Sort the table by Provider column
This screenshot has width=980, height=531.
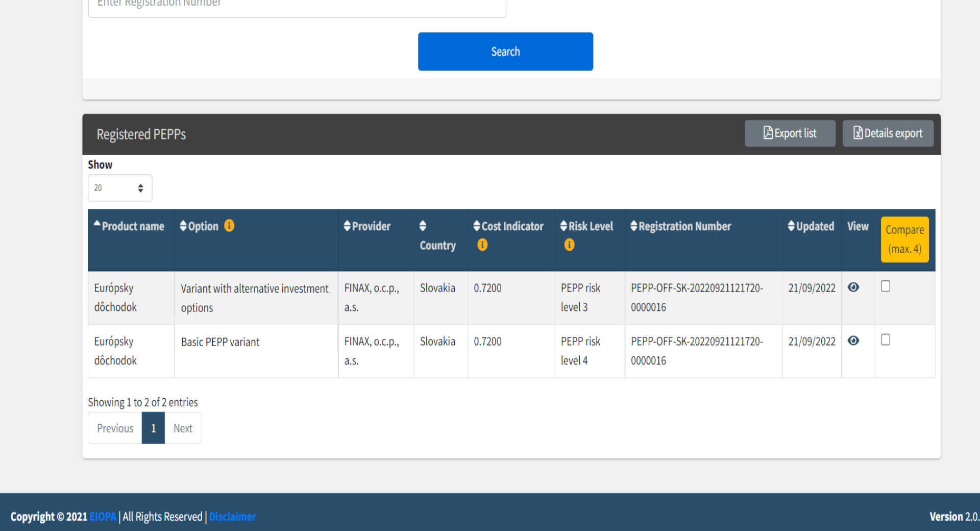[x=367, y=226]
